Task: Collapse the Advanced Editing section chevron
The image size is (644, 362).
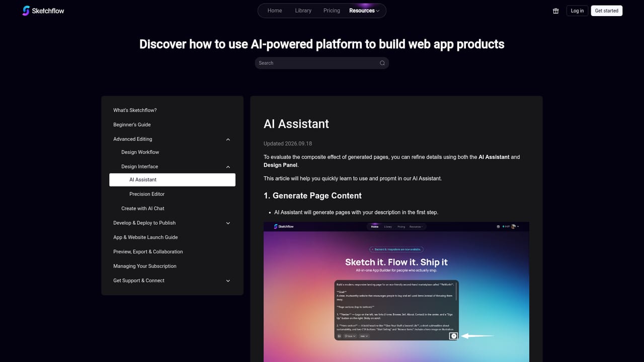Action: pos(228,139)
